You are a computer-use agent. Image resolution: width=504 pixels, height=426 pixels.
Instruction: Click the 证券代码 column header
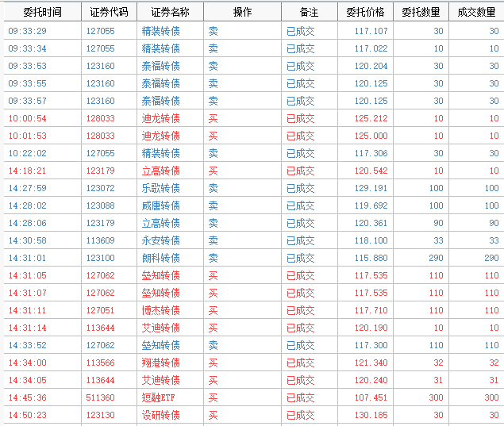coord(110,12)
